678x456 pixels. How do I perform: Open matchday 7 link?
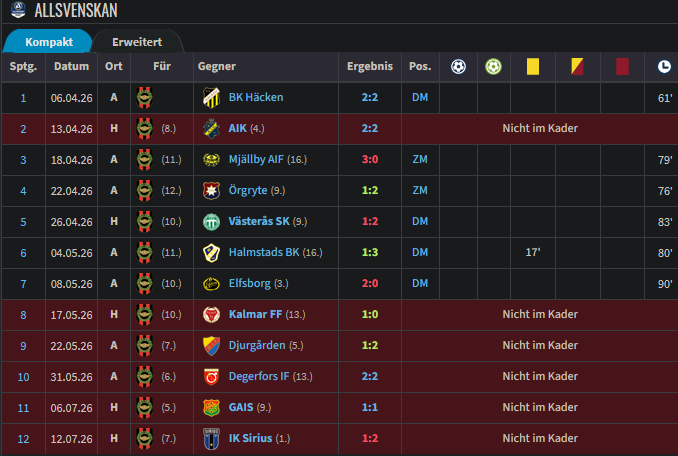(x=23, y=284)
